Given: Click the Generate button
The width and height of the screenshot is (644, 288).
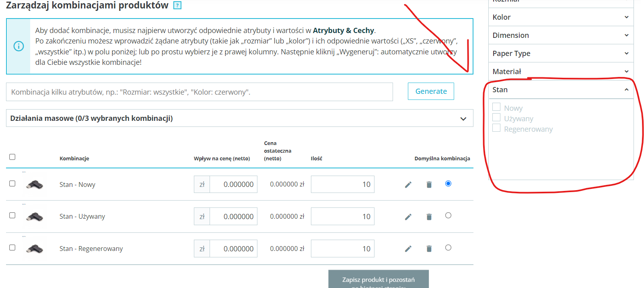Looking at the screenshot, I should pyautogui.click(x=431, y=91).
